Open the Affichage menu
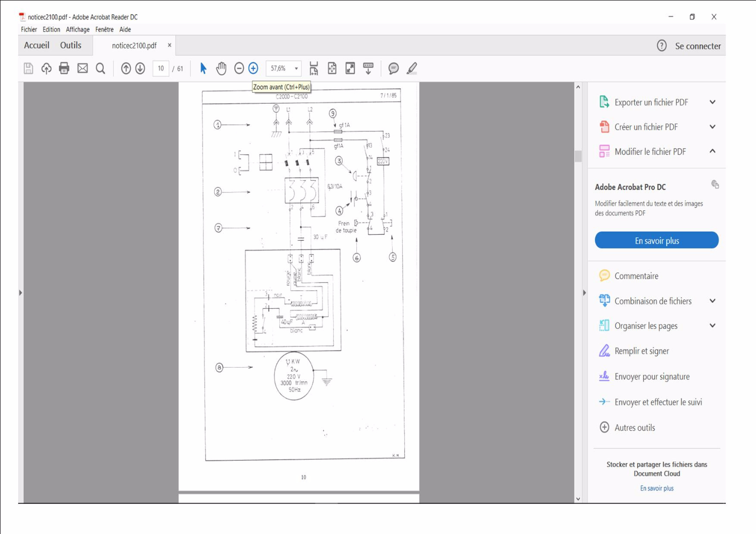The height and width of the screenshot is (534, 756). coord(78,30)
